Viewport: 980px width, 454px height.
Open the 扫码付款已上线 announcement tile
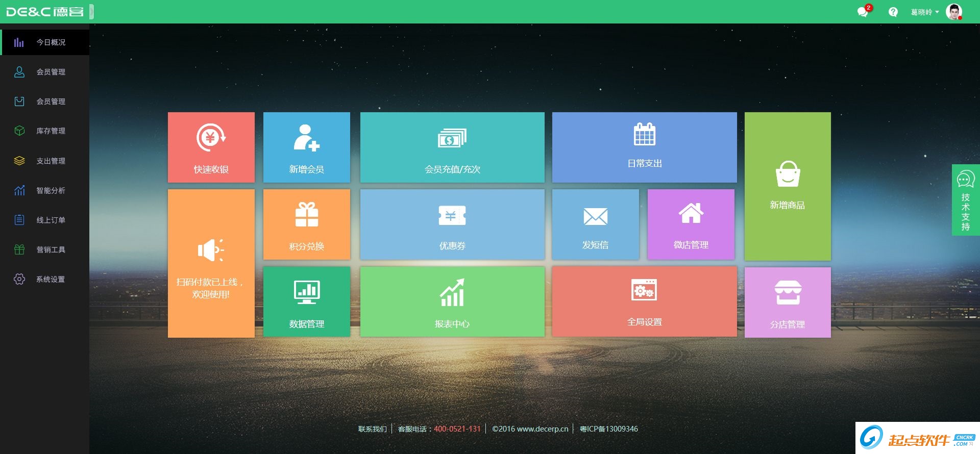click(x=211, y=263)
